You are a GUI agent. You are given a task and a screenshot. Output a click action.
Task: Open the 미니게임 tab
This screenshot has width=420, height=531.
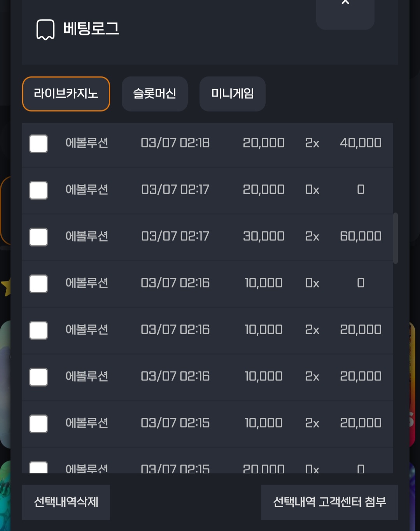(x=233, y=94)
